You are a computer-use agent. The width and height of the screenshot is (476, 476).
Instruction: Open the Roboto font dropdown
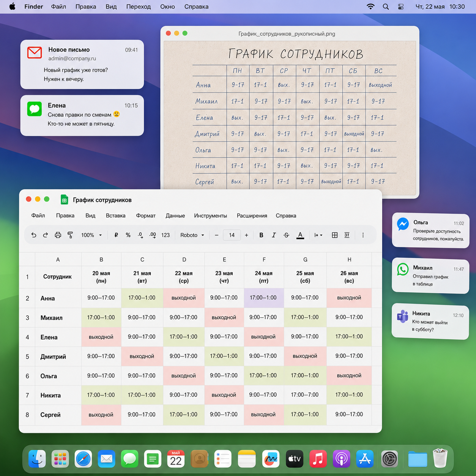[192, 235]
